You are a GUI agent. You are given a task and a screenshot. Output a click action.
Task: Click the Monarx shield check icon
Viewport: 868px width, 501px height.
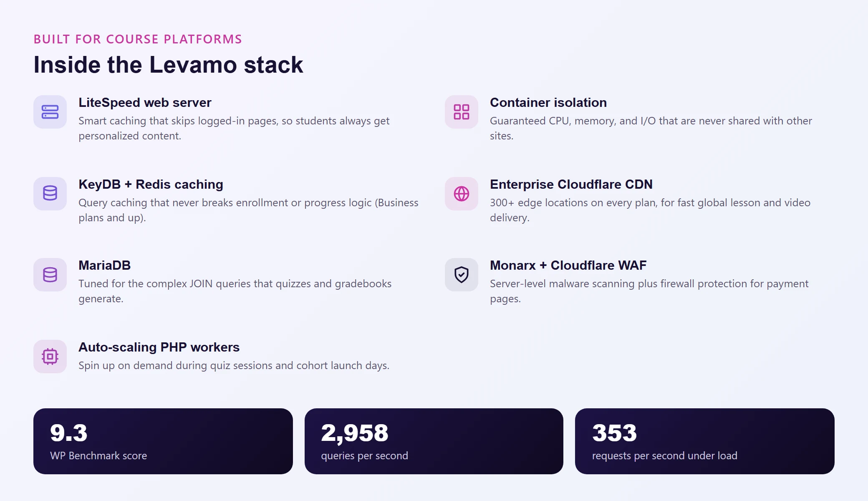click(462, 275)
